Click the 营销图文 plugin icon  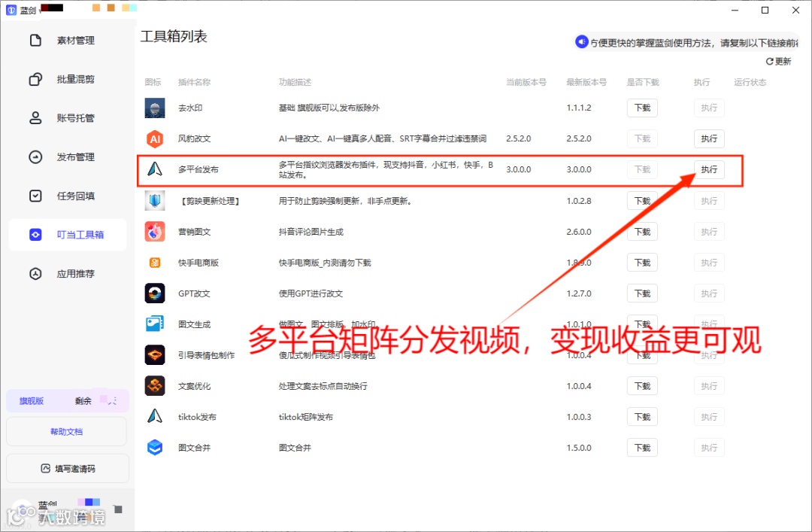click(155, 232)
